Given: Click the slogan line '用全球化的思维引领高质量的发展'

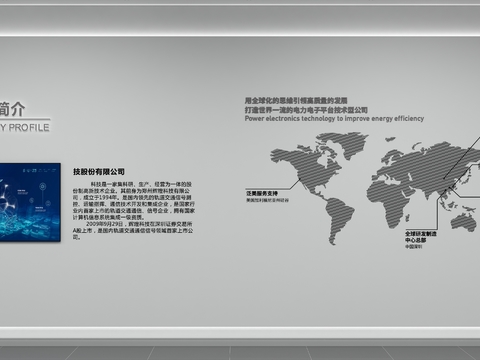Looking at the screenshot, I should pos(296,100).
